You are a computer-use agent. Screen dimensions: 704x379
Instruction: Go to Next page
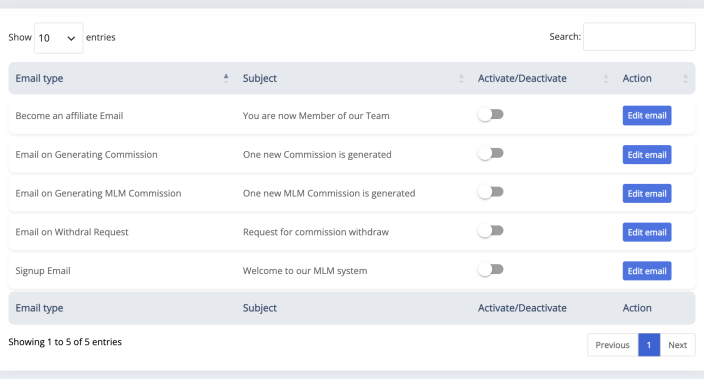[x=678, y=345]
